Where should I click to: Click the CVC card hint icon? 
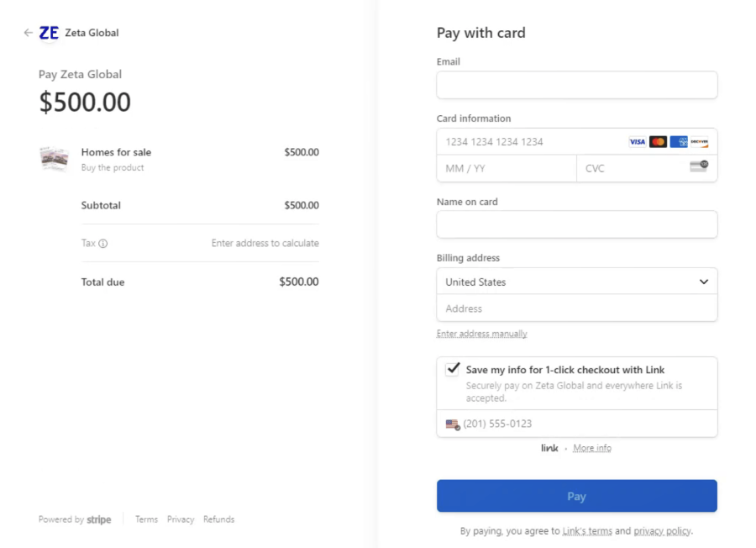point(698,166)
